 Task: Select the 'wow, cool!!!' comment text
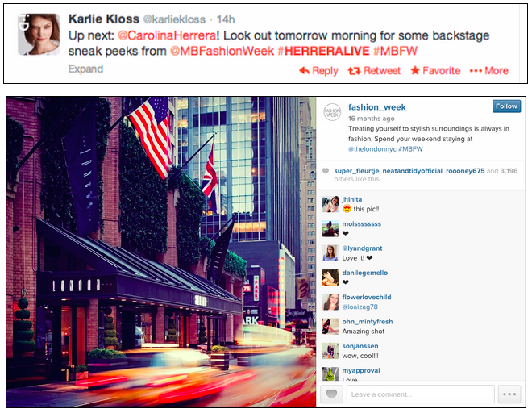click(x=360, y=356)
